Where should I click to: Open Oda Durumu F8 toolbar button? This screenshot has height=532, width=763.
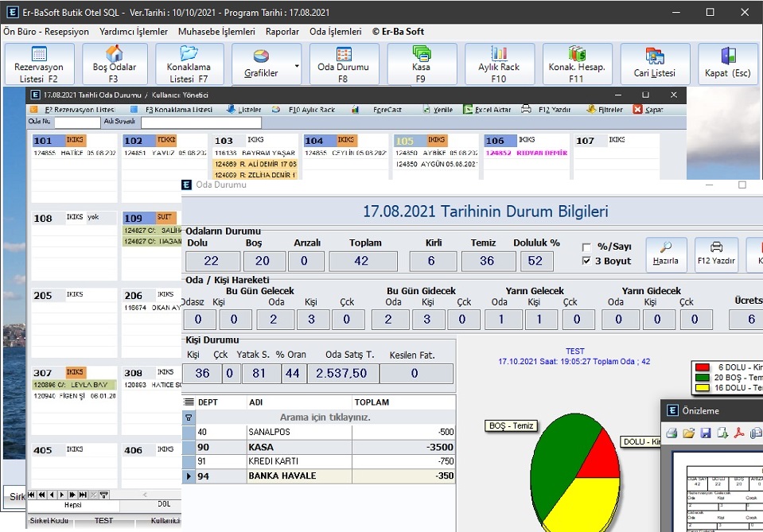(344, 64)
